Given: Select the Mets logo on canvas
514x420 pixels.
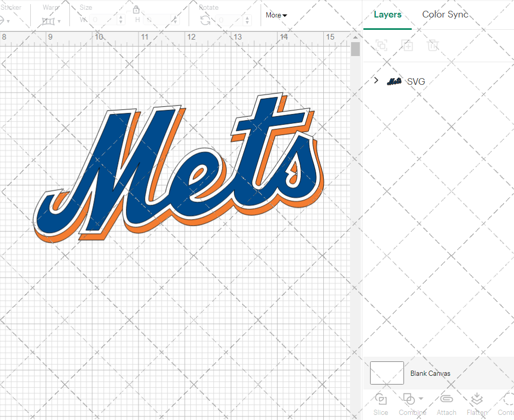Looking at the screenshot, I should [179, 168].
